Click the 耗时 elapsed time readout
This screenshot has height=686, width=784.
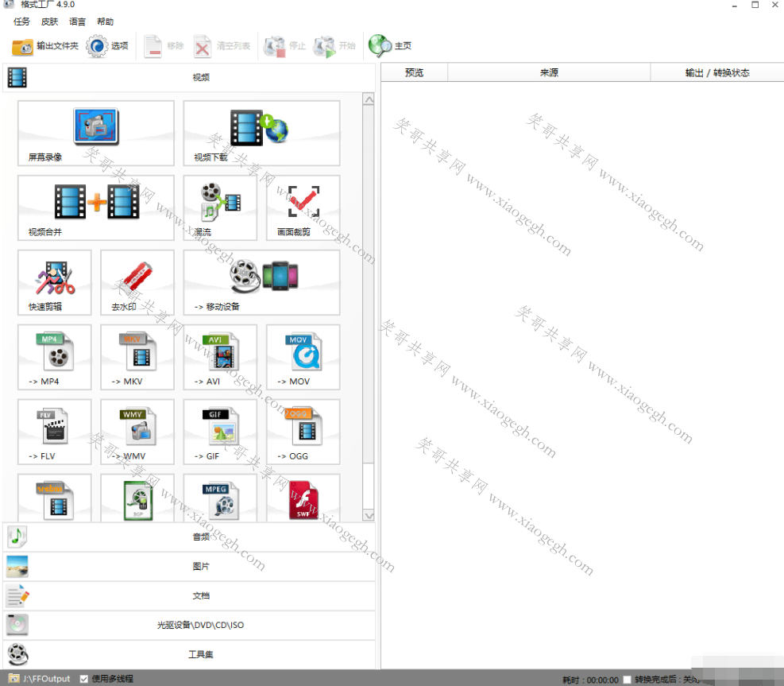click(x=590, y=680)
